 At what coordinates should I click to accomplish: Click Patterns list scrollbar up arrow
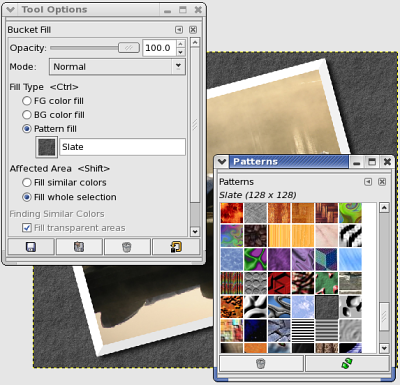point(384,208)
